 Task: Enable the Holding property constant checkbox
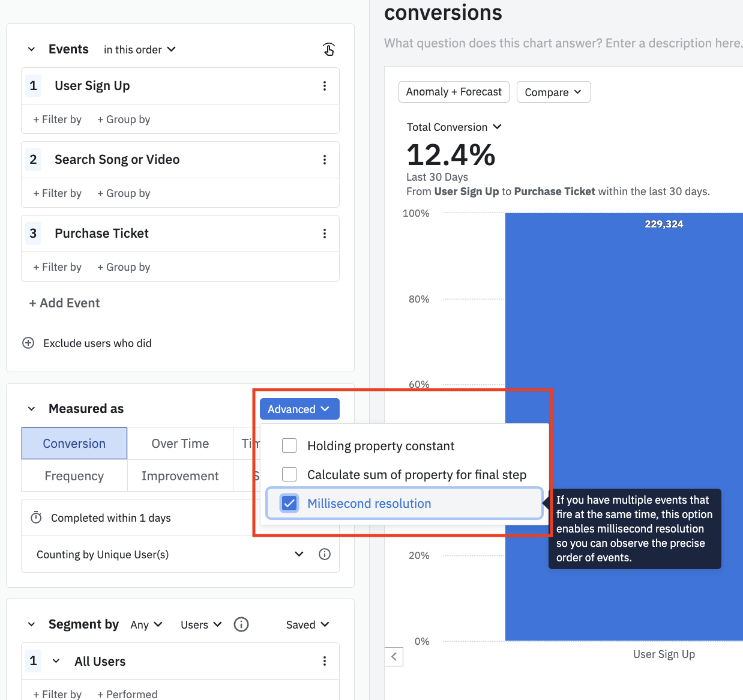[x=289, y=445]
